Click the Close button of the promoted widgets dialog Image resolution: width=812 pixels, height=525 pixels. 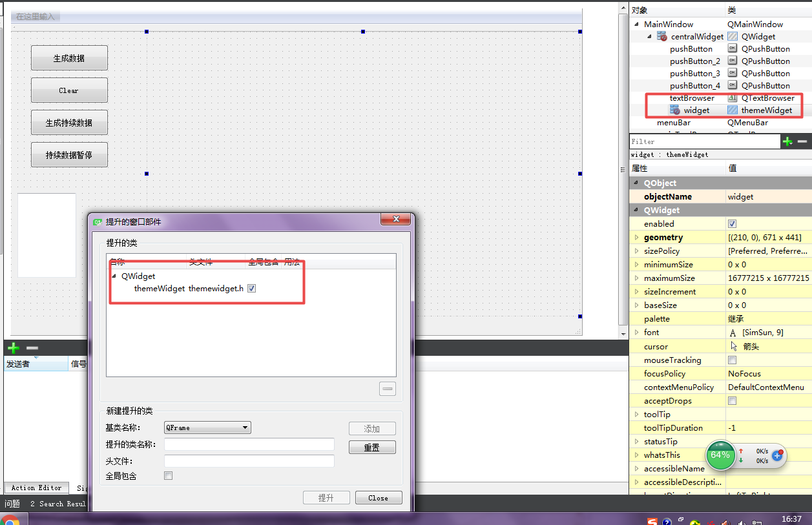pos(379,497)
